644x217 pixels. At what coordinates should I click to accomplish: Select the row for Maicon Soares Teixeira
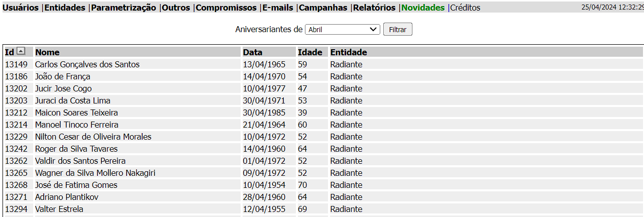[x=76, y=113]
